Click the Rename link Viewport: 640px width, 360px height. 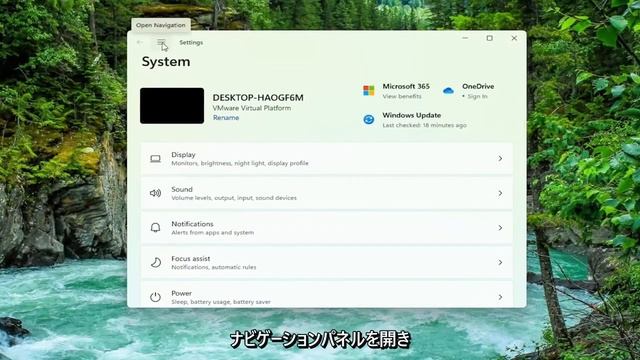[x=226, y=118]
